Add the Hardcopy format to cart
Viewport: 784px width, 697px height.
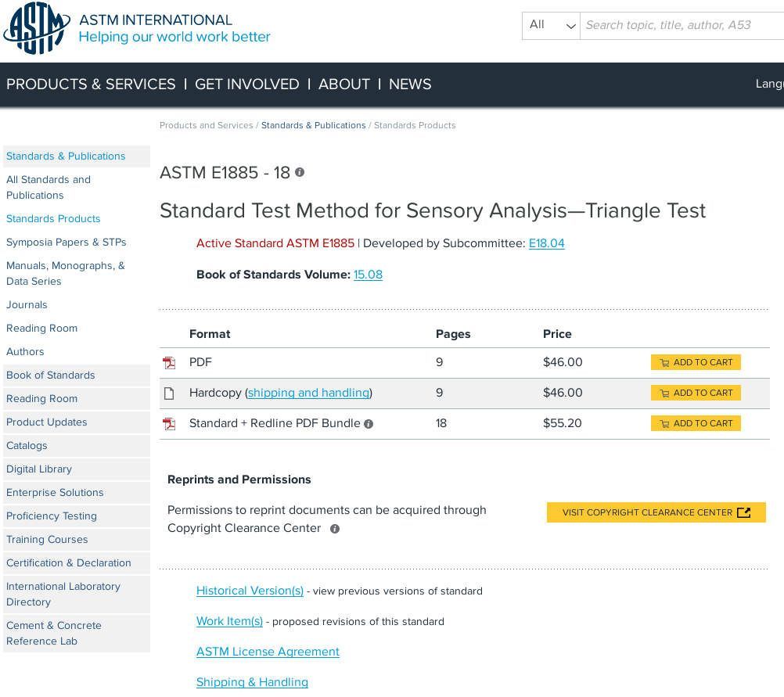[696, 393]
